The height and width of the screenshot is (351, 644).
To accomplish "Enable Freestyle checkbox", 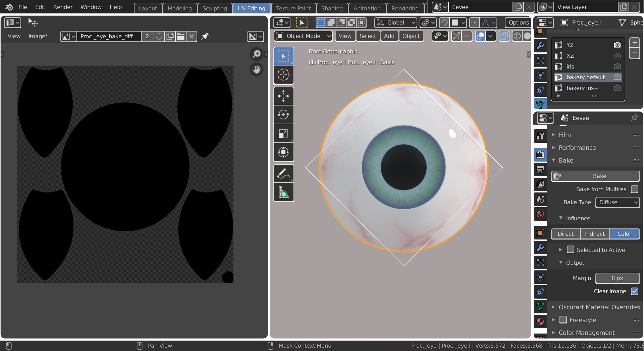I will pyautogui.click(x=563, y=320).
